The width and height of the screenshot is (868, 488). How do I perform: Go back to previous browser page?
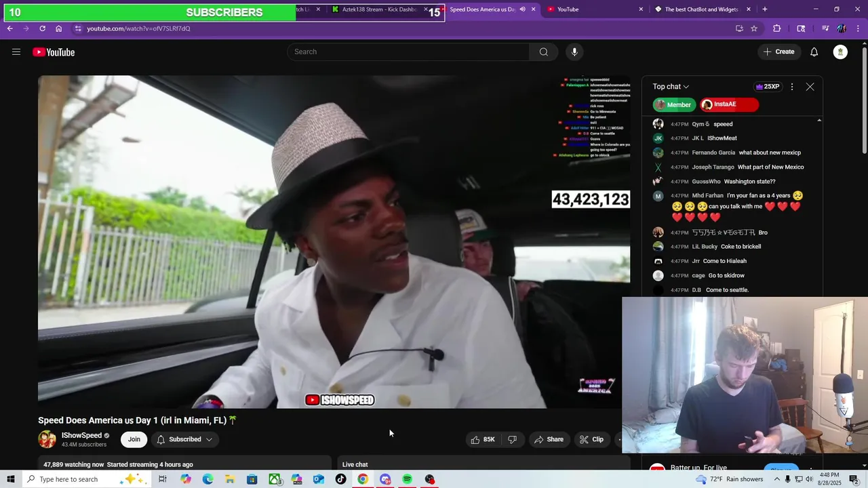[x=9, y=28]
